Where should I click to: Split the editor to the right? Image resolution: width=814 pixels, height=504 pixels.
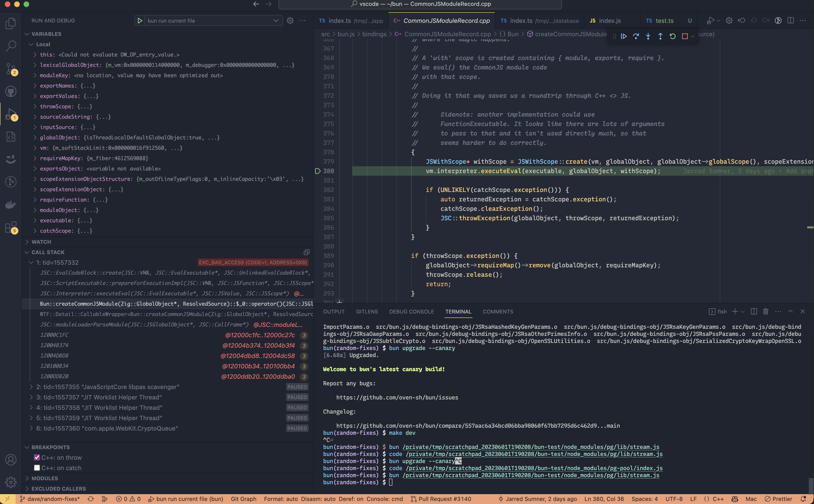(790, 20)
